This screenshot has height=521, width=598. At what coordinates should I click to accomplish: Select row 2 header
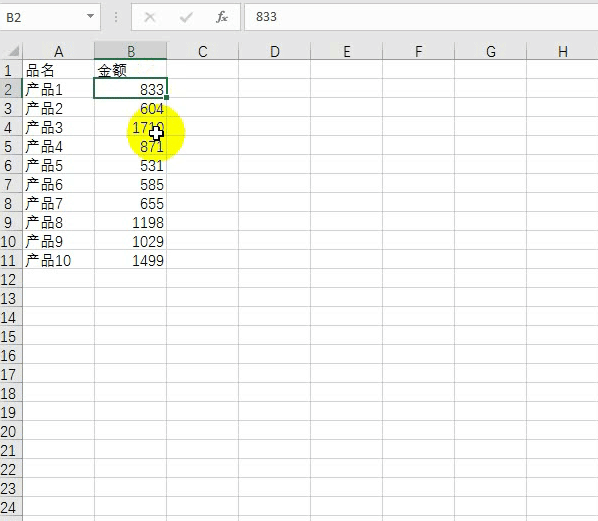[11, 89]
